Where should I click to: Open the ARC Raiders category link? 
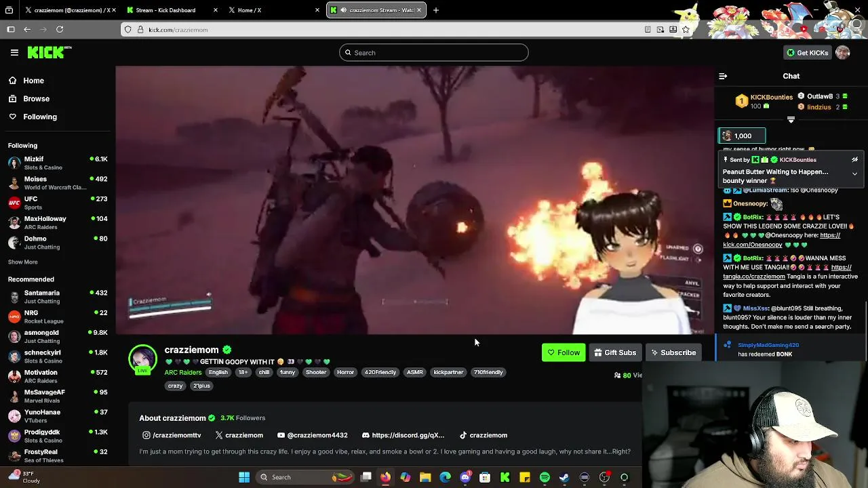[182, 373]
